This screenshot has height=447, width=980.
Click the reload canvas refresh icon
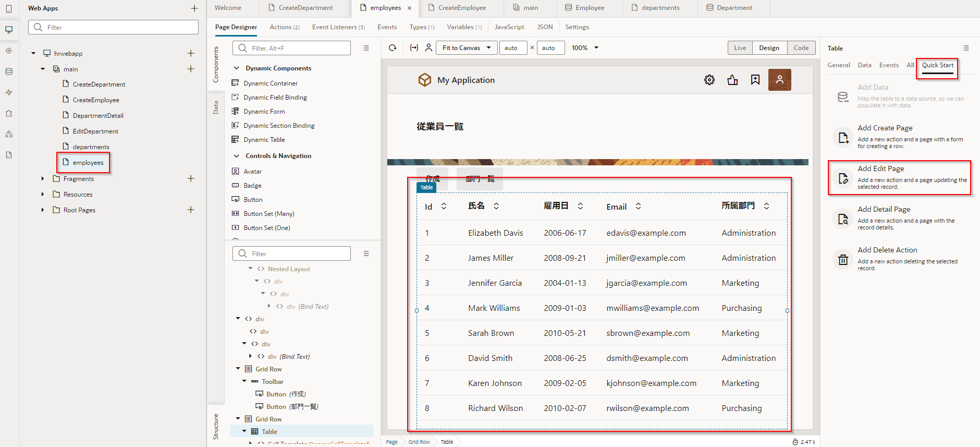[x=393, y=48]
